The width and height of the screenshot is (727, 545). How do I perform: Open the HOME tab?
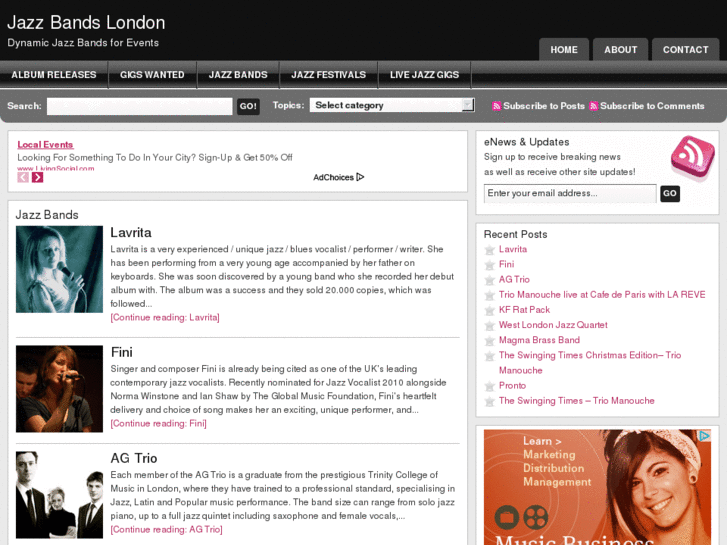564,50
